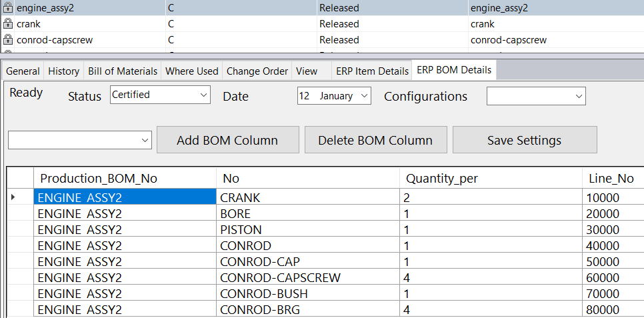Image resolution: width=644 pixels, height=318 pixels.
Task: Click lock icon next to conrod-capscrew
Action: 8,40
